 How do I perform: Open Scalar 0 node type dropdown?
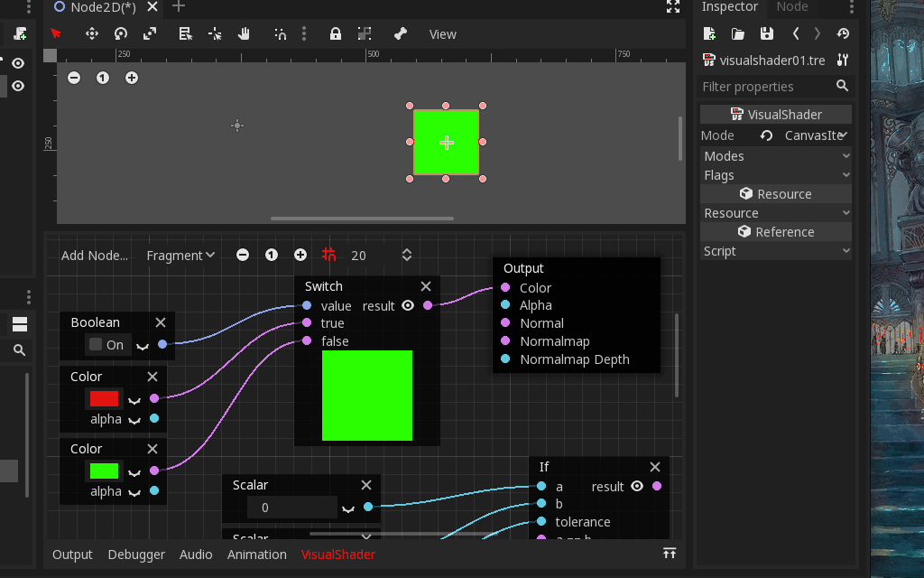348,508
